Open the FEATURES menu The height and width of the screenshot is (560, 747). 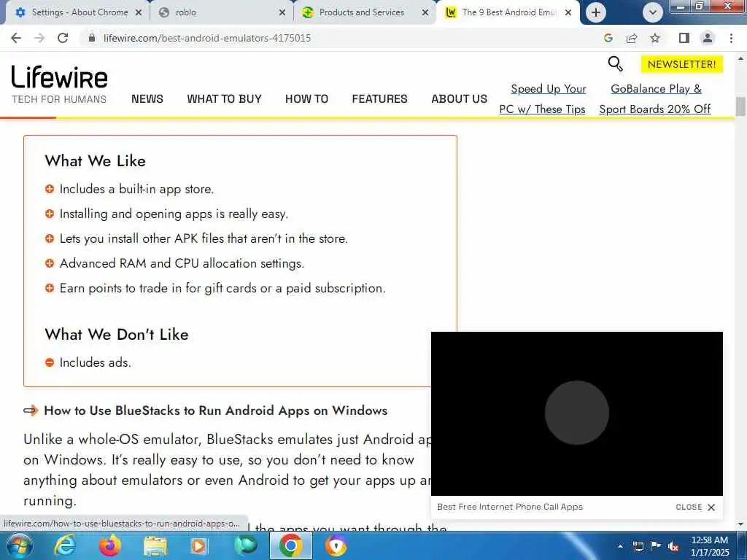pos(379,98)
